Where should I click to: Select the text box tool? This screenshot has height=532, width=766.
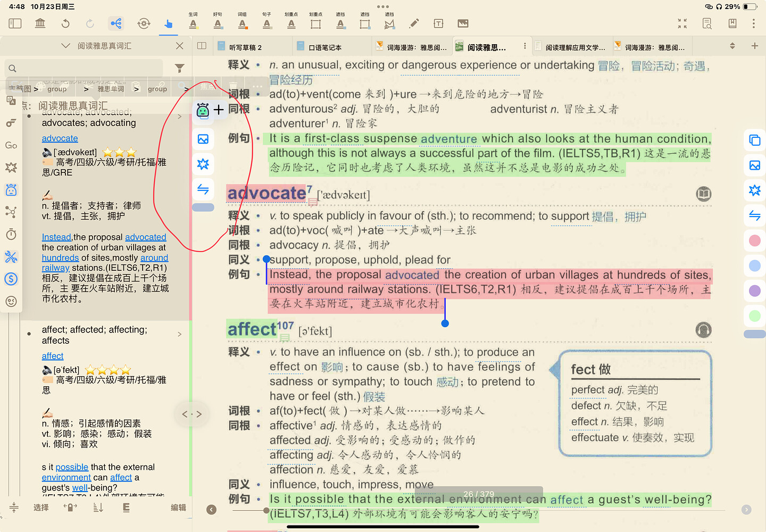[x=438, y=23]
